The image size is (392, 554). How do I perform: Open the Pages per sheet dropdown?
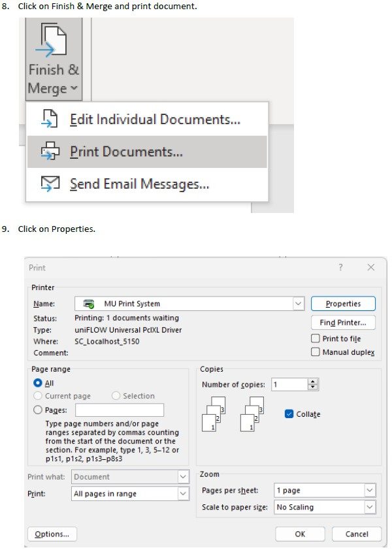(370, 490)
